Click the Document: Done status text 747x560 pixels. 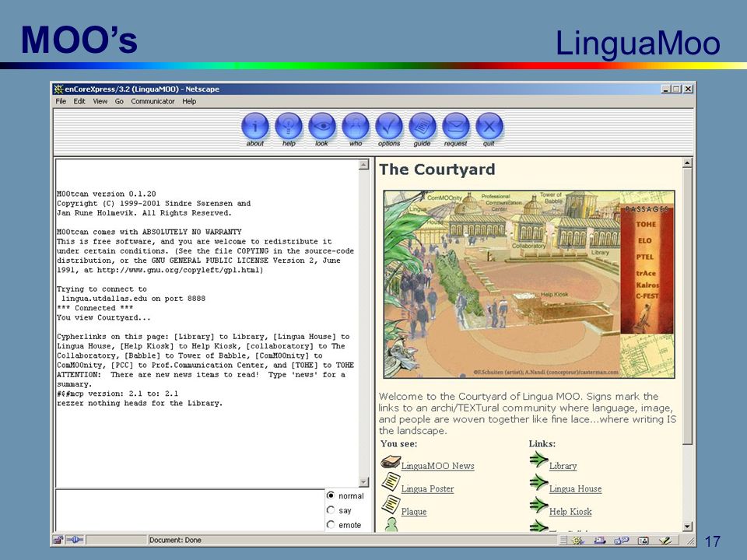coord(175,540)
